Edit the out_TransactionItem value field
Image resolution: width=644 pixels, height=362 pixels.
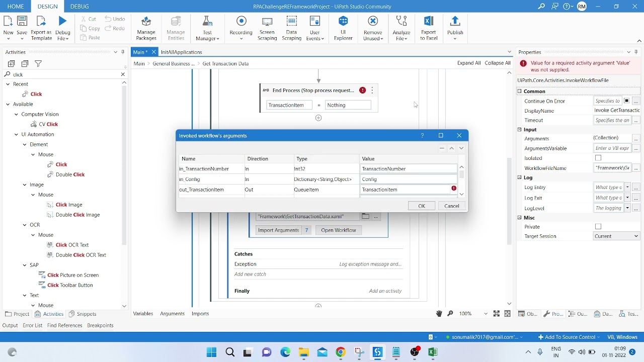click(405, 190)
